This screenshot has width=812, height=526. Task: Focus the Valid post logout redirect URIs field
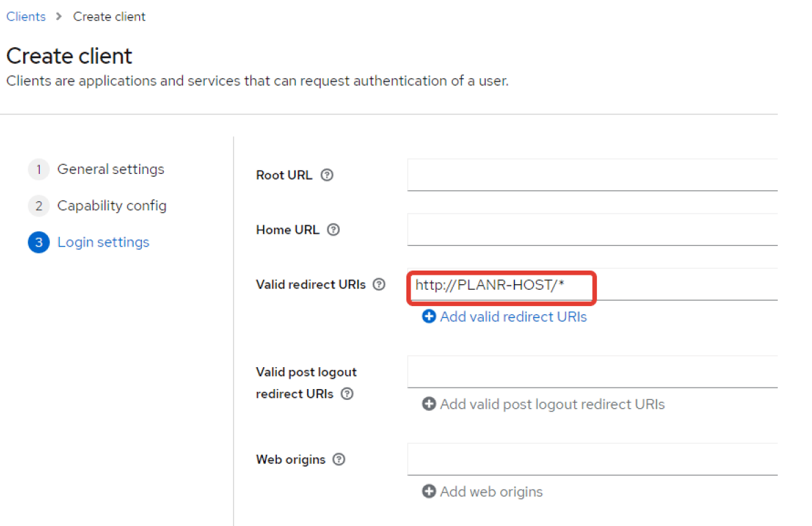tap(592, 372)
